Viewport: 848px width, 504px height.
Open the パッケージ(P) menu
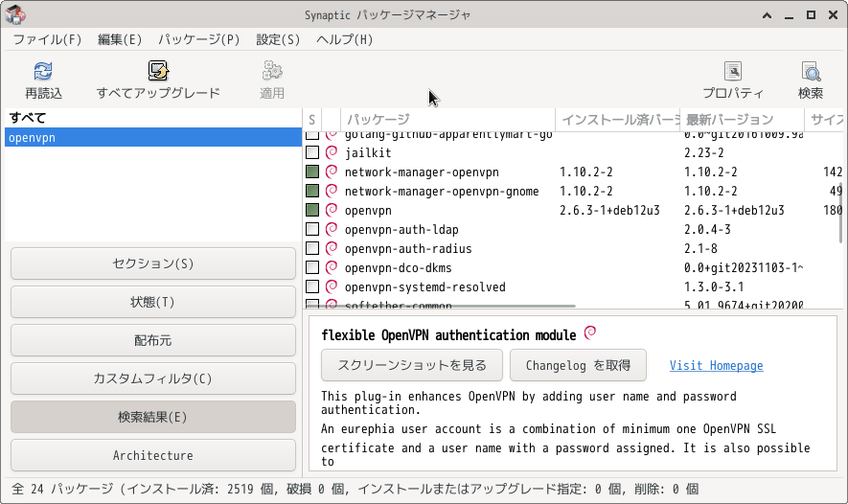point(198,39)
